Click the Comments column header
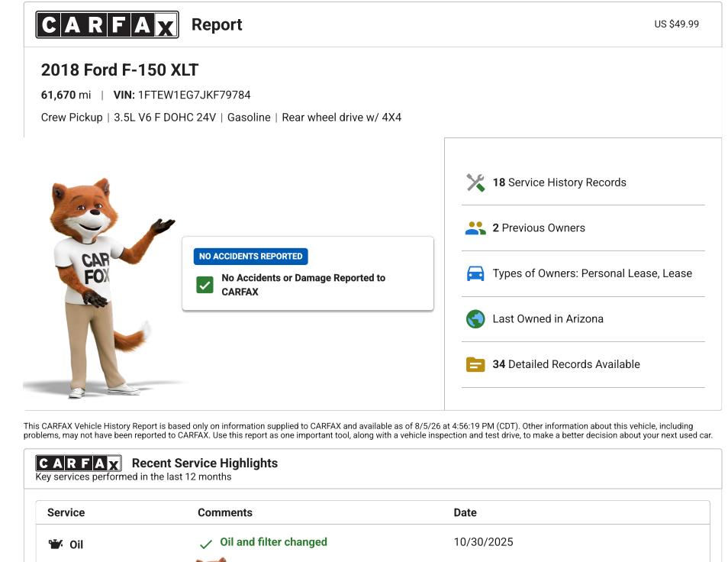 225,512
